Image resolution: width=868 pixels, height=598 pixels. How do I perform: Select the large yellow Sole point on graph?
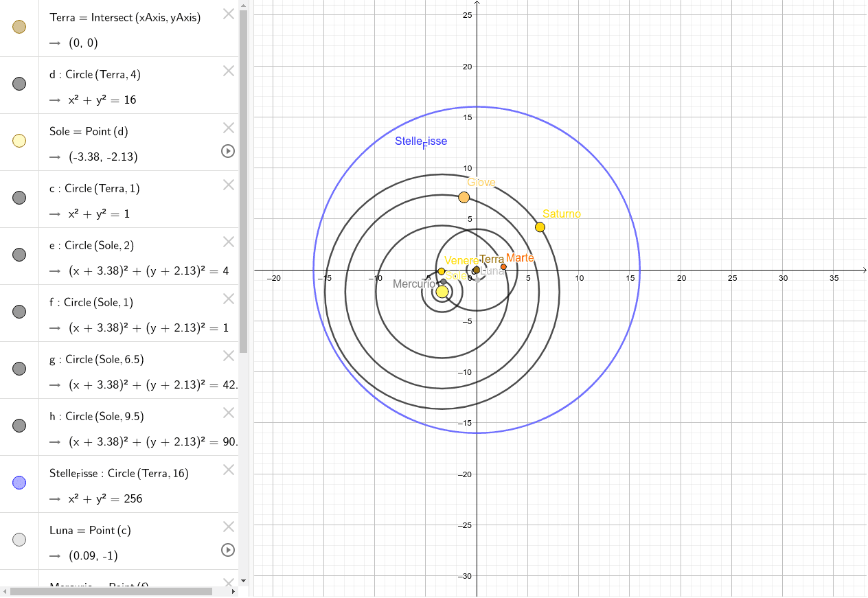442,292
